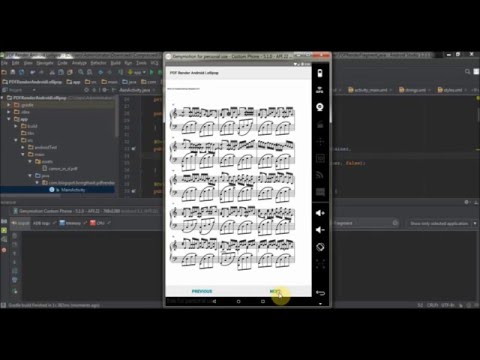Screen dimensions: 480x360
Task: Collapse the assets folder
Action: (30, 161)
